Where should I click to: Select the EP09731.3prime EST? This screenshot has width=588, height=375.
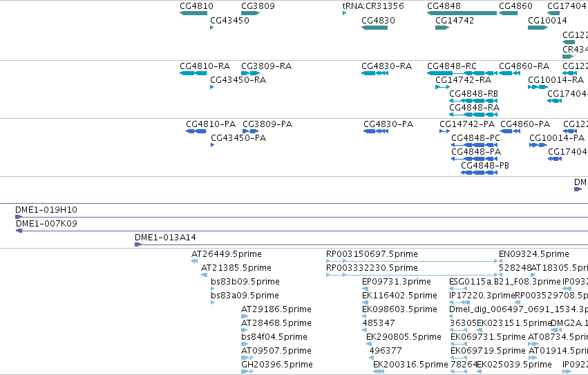pyautogui.click(x=365, y=289)
